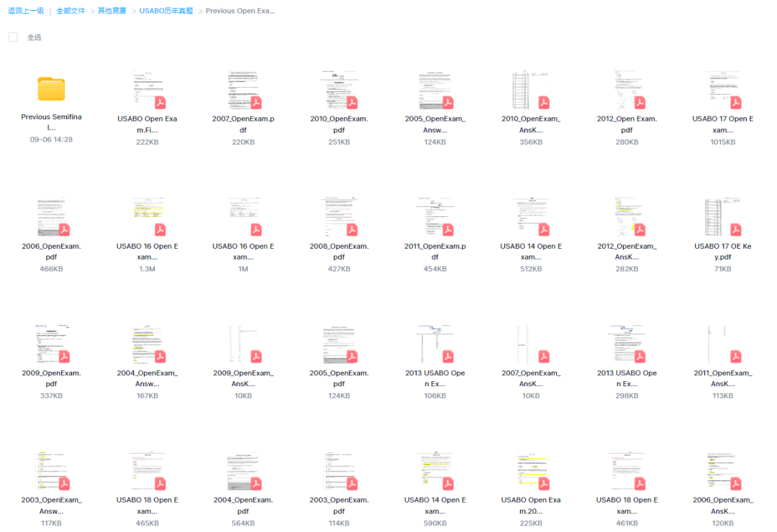Open the 106KB 2013 USABO Open Exam icon

(435, 344)
